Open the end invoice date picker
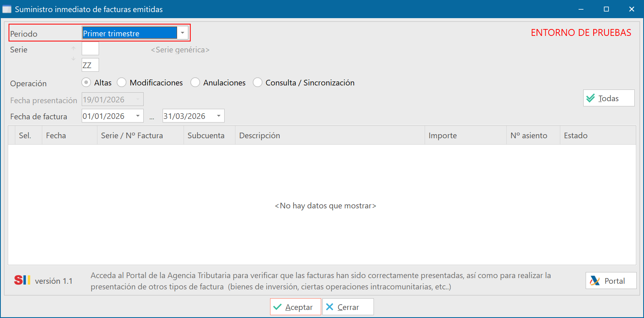Viewport: 644px width, 318px height. (x=219, y=116)
